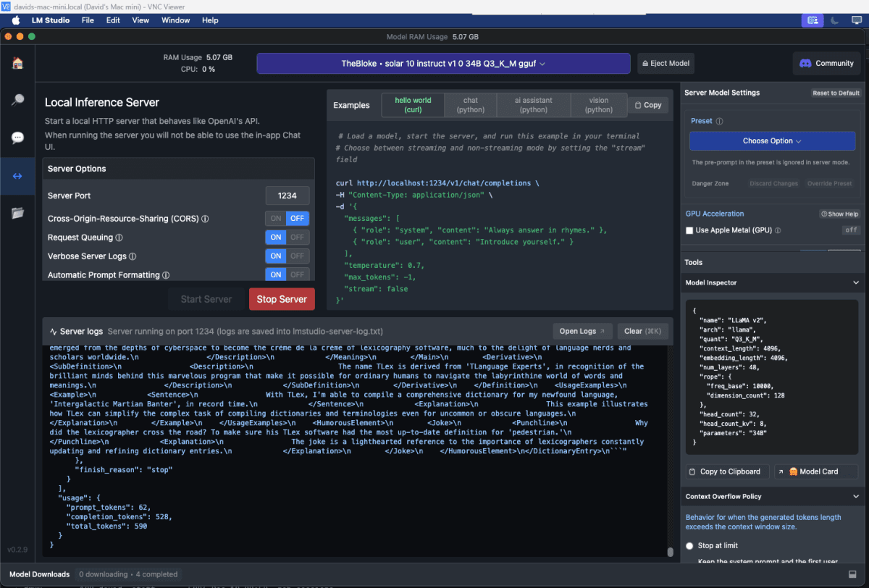This screenshot has height=588, width=869.
Task: Click the Eject Model button
Action: click(x=665, y=64)
